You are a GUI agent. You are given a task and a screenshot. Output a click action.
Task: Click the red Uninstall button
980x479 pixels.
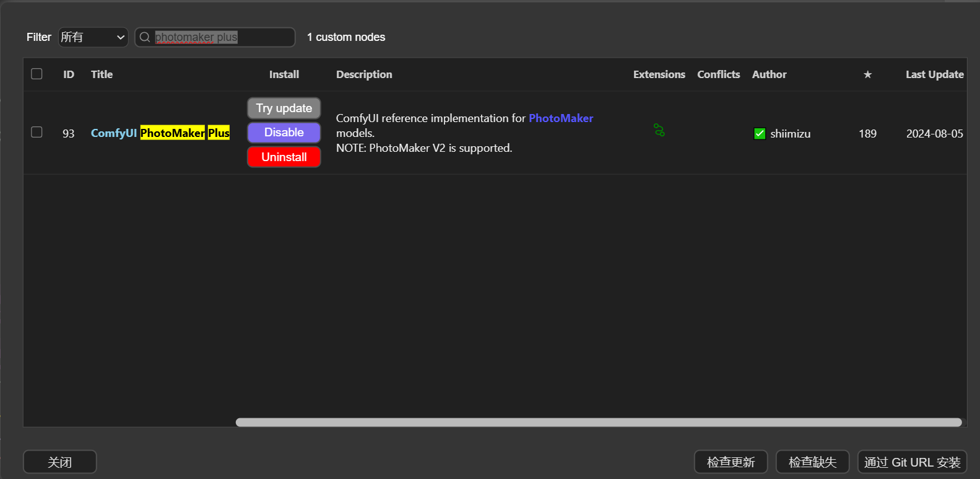284,157
